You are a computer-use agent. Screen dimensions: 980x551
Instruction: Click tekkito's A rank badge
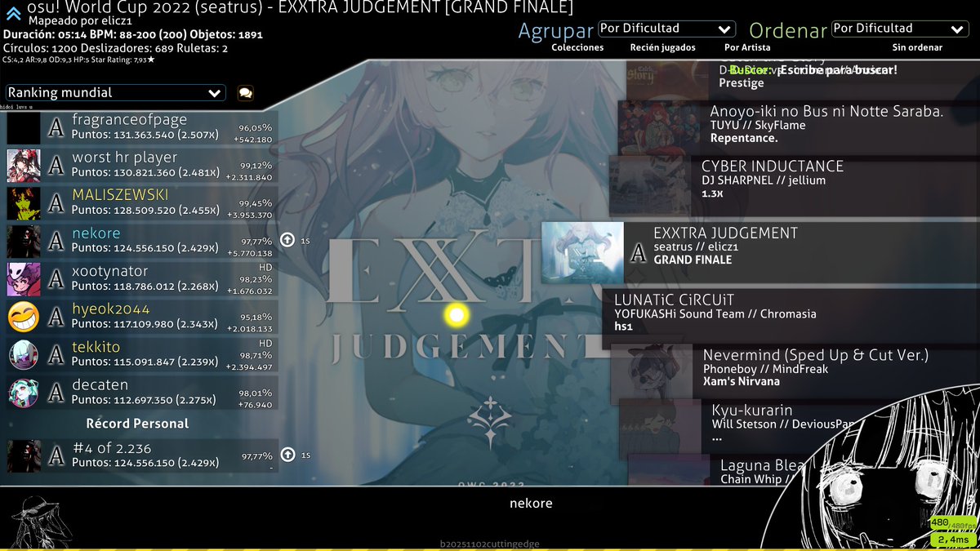56,354
